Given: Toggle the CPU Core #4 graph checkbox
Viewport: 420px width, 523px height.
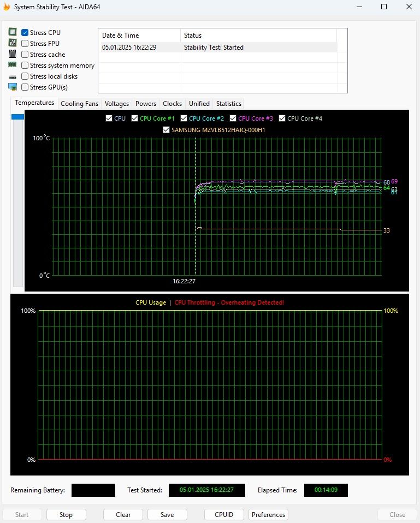Looking at the screenshot, I should (x=282, y=118).
